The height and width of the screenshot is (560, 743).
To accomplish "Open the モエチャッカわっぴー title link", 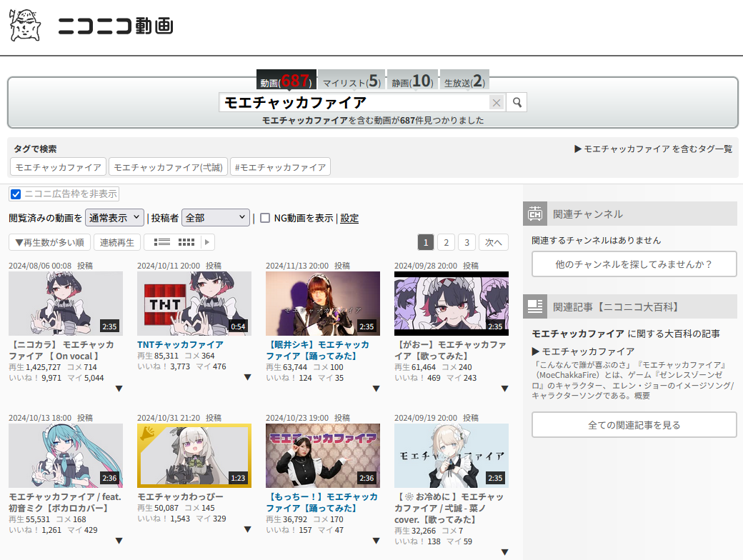I will coord(180,496).
